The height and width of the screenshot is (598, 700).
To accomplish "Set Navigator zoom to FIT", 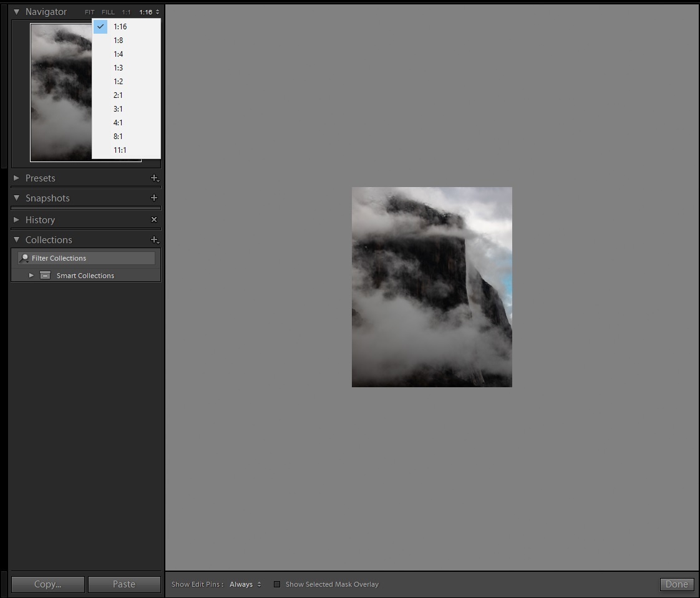I will pyautogui.click(x=90, y=12).
